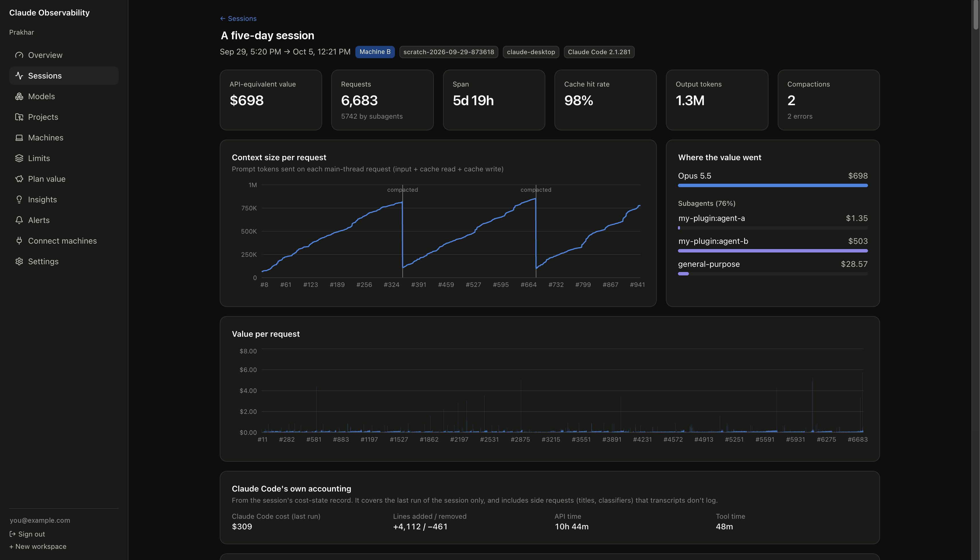Click the Span 5d 19h value
This screenshot has height=560, width=980.
[473, 100]
